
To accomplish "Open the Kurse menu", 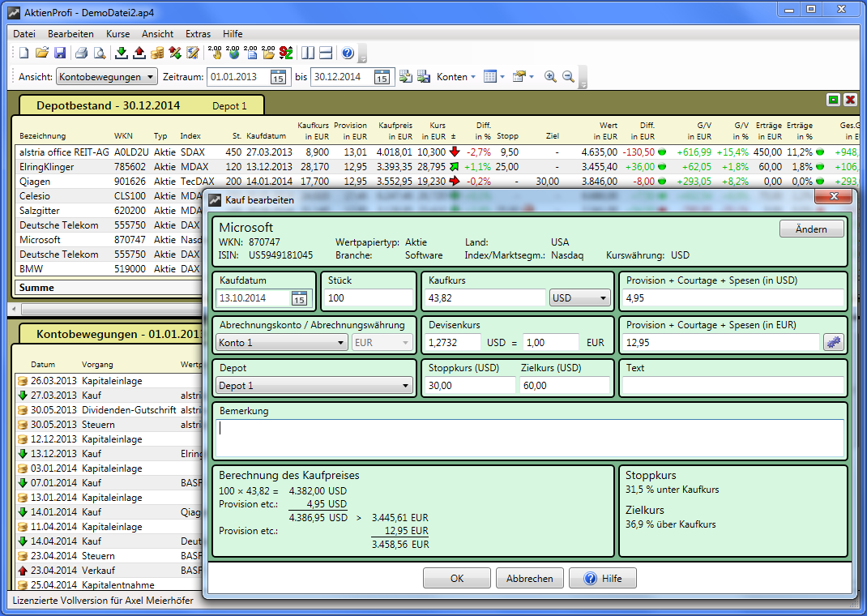I will click(x=117, y=34).
